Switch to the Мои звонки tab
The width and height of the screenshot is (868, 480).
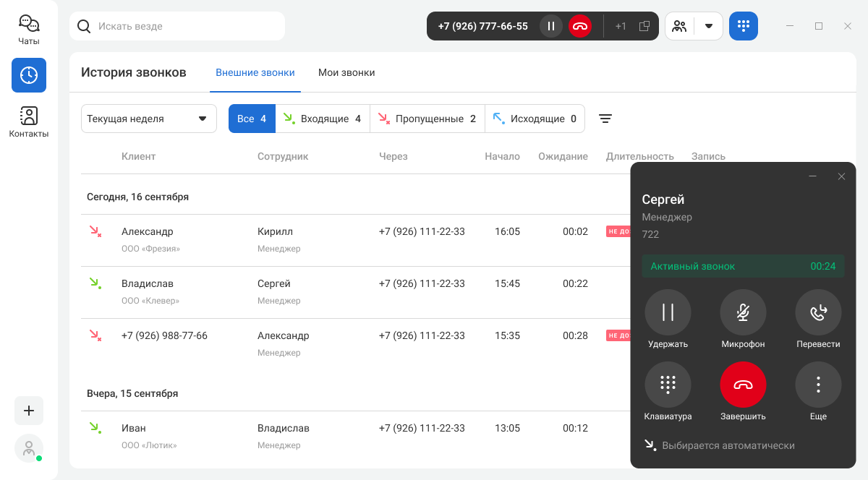click(x=346, y=72)
